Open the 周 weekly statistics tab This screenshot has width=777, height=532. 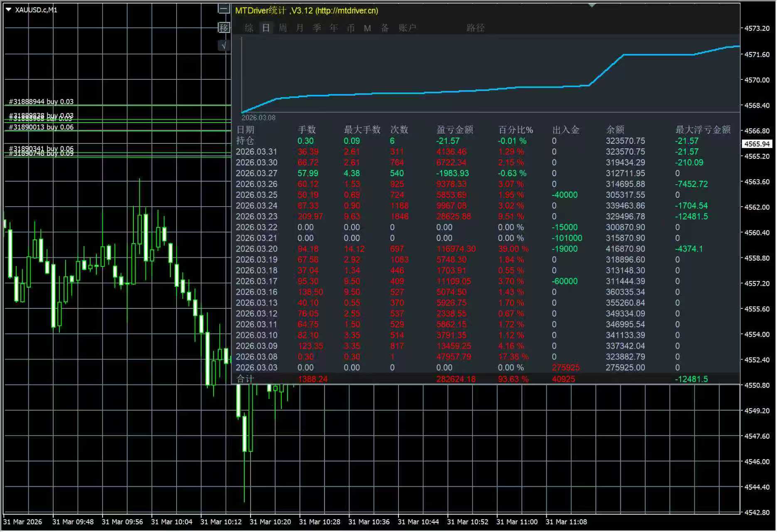pyautogui.click(x=283, y=28)
